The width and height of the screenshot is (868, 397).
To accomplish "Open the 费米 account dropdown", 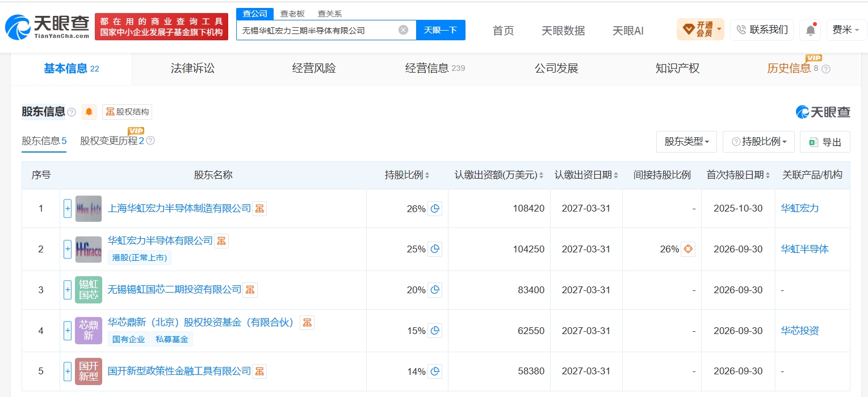I will coord(846,30).
